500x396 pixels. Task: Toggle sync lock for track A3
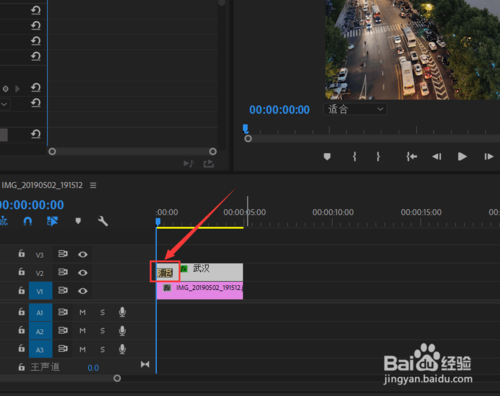[63, 349]
